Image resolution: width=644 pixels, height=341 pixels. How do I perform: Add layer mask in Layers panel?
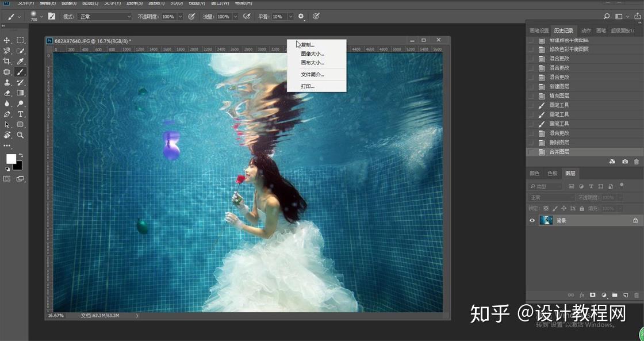point(592,295)
